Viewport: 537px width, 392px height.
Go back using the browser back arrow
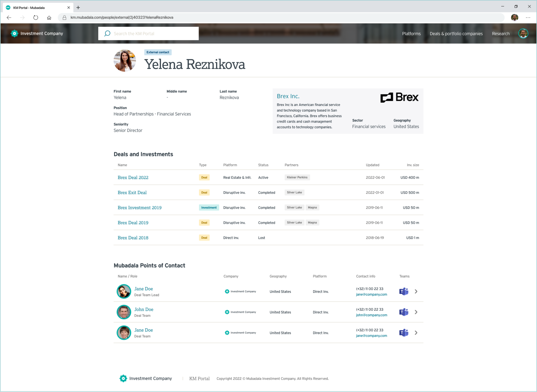(9, 17)
